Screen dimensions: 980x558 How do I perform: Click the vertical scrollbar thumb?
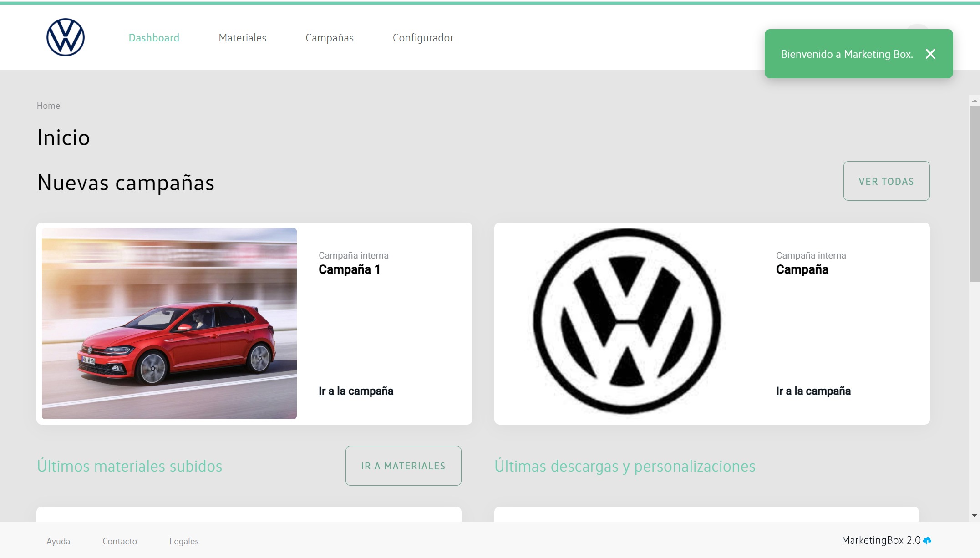(974, 193)
